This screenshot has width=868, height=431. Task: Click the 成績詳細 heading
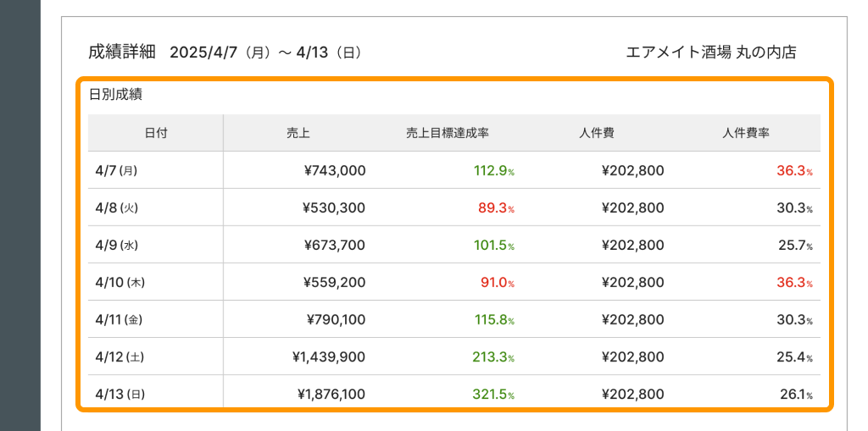(122, 52)
